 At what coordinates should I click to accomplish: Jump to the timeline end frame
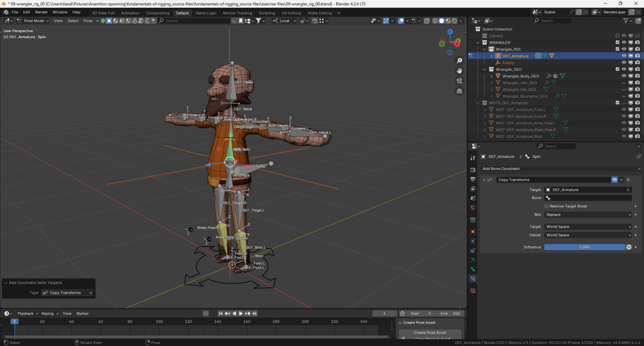click(255, 313)
